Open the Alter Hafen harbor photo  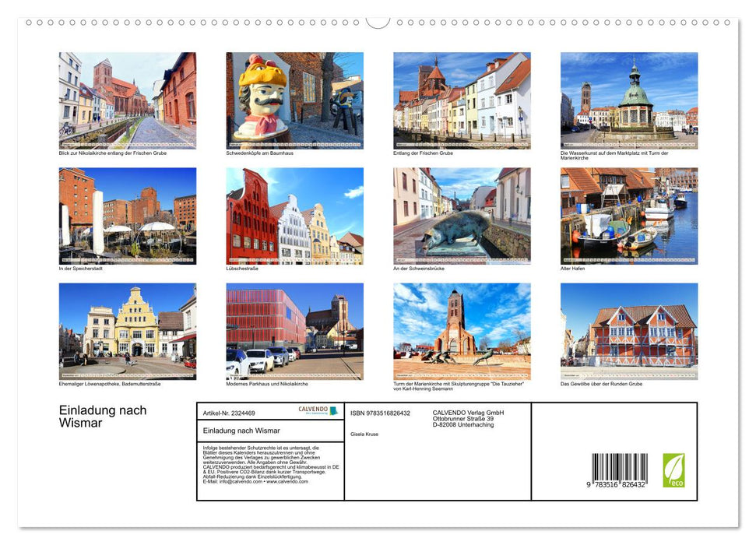(x=629, y=216)
